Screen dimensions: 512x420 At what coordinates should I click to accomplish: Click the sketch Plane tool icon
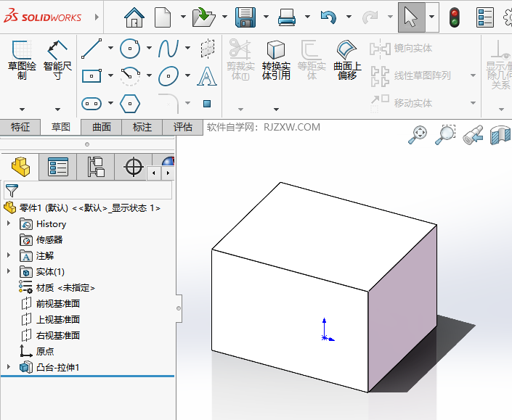(x=208, y=49)
